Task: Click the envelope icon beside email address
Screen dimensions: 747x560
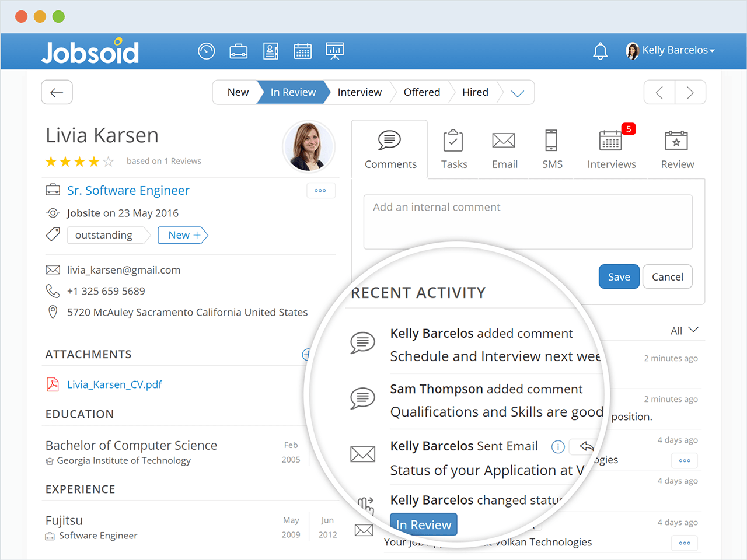Action: 53,270
